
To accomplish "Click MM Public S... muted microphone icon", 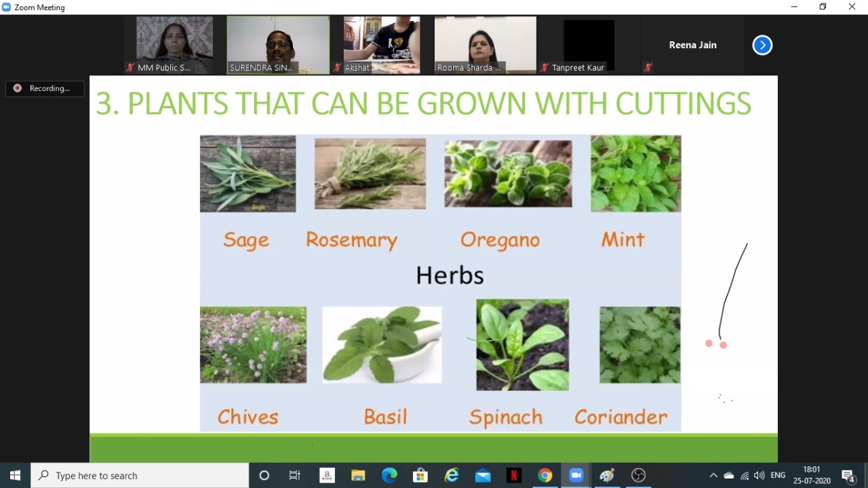I will (x=130, y=67).
